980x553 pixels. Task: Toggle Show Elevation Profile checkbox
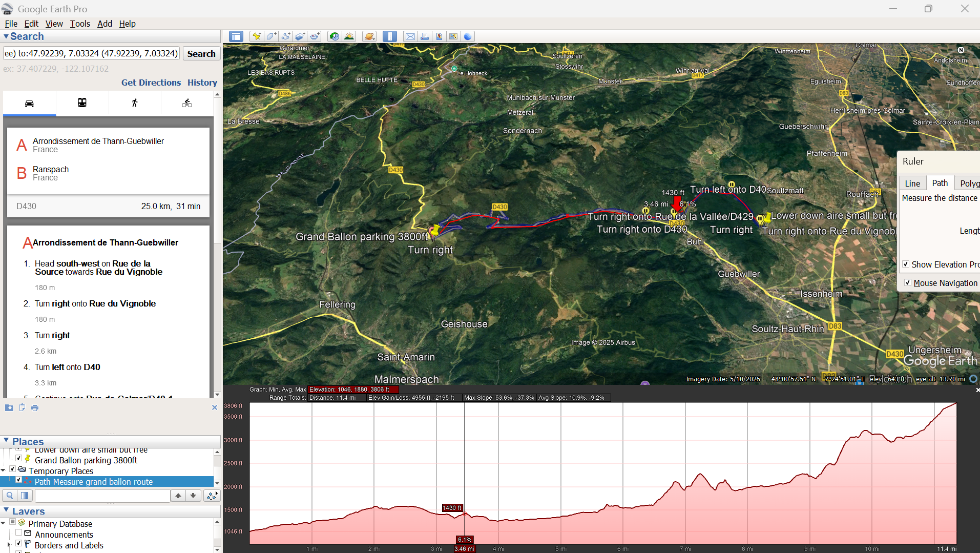(906, 264)
